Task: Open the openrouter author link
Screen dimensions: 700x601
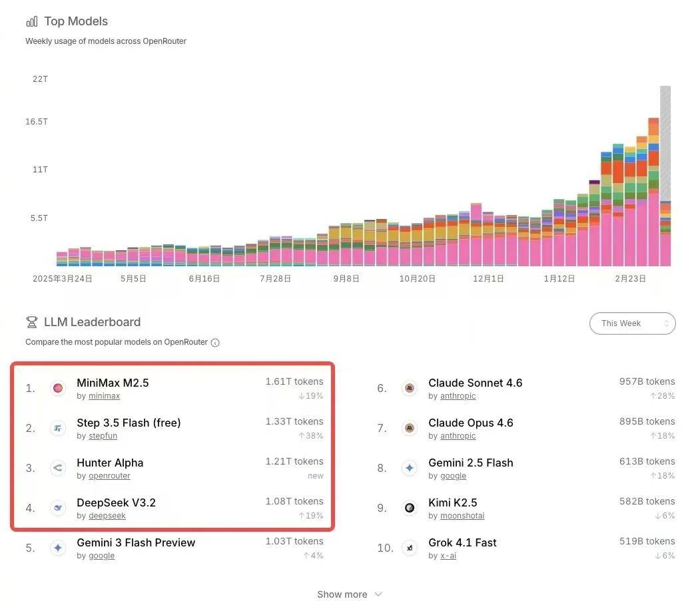Action: tap(109, 476)
